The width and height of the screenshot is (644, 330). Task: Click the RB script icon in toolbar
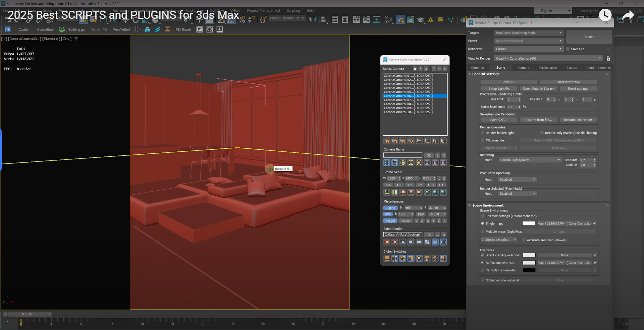[x=8, y=29]
